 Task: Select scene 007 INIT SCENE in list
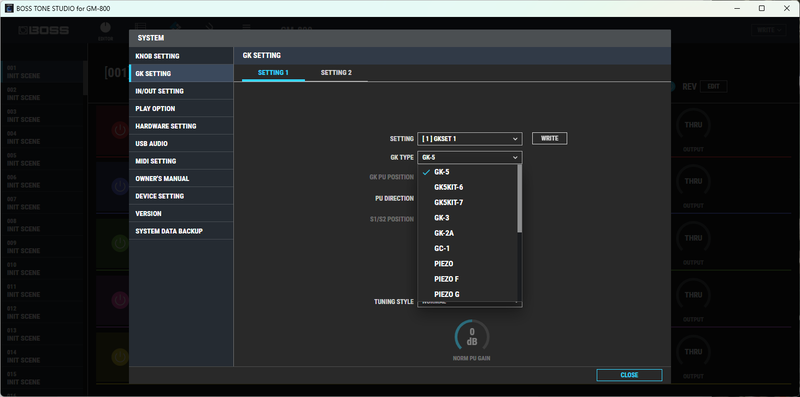[x=42, y=204]
